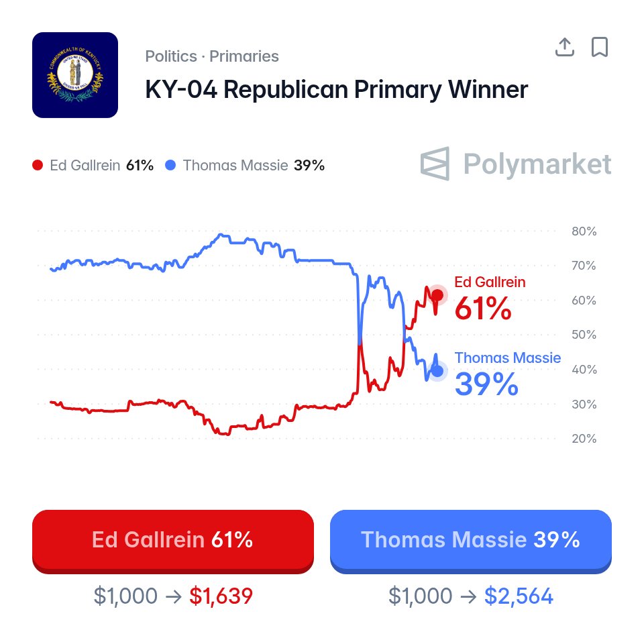Select Thomas Massie 39% in the legend
644x644 pixels.
pos(245,166)
